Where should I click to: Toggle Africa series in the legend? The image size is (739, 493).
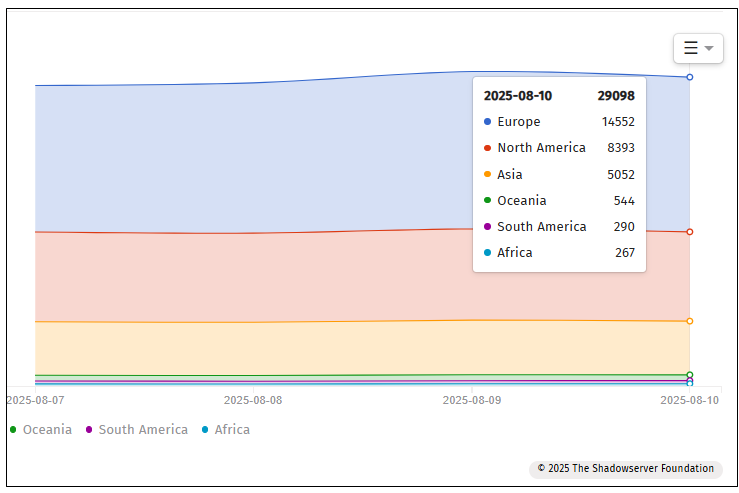pyautogui.click(x=225, y=429)
